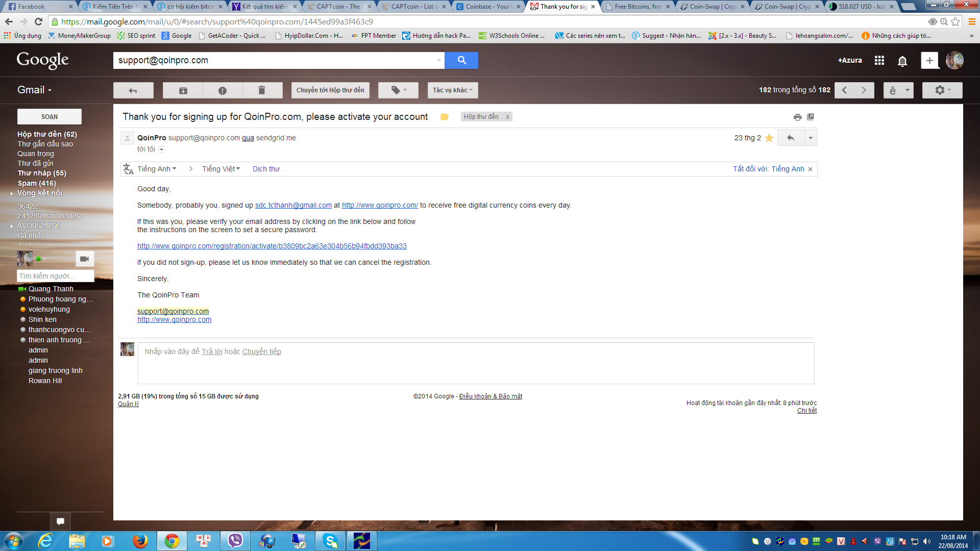The width and height of the screenshot is (980, 551).
Task: Open Google notifications bell
Action: pos(902,60)
